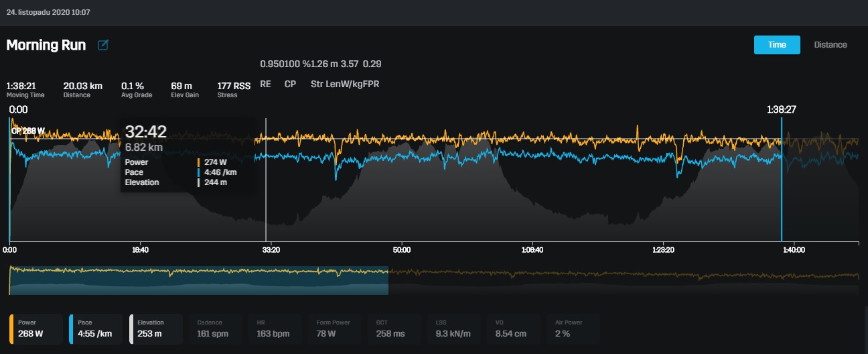Click the CP metric label

[290, 84]
